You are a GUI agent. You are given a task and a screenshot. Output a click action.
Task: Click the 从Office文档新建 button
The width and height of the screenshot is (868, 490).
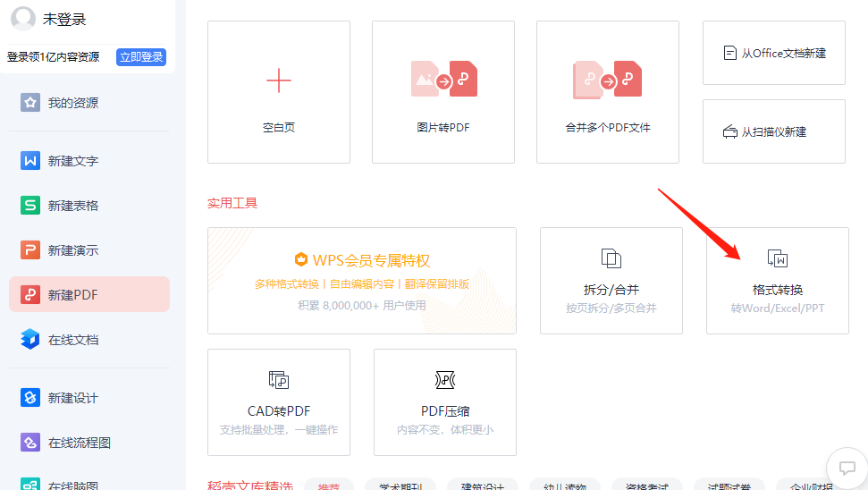coord(774,53)
